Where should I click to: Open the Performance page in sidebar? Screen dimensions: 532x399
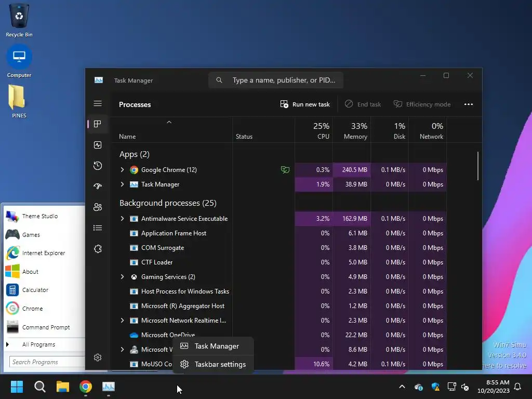click(x=98, y=145)
